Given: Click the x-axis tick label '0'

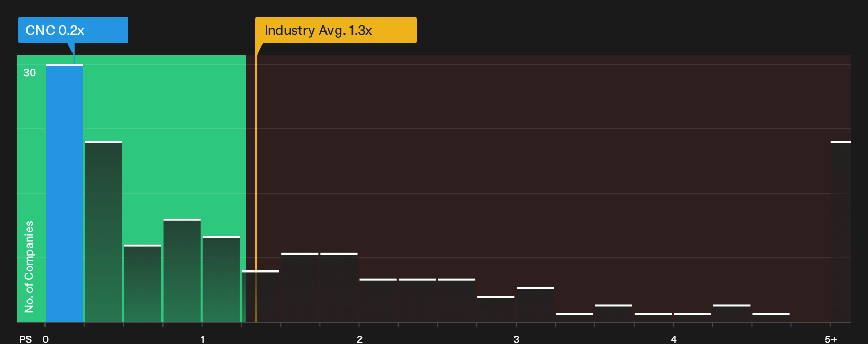Looking at the screenshot, I should coord(46,339).
